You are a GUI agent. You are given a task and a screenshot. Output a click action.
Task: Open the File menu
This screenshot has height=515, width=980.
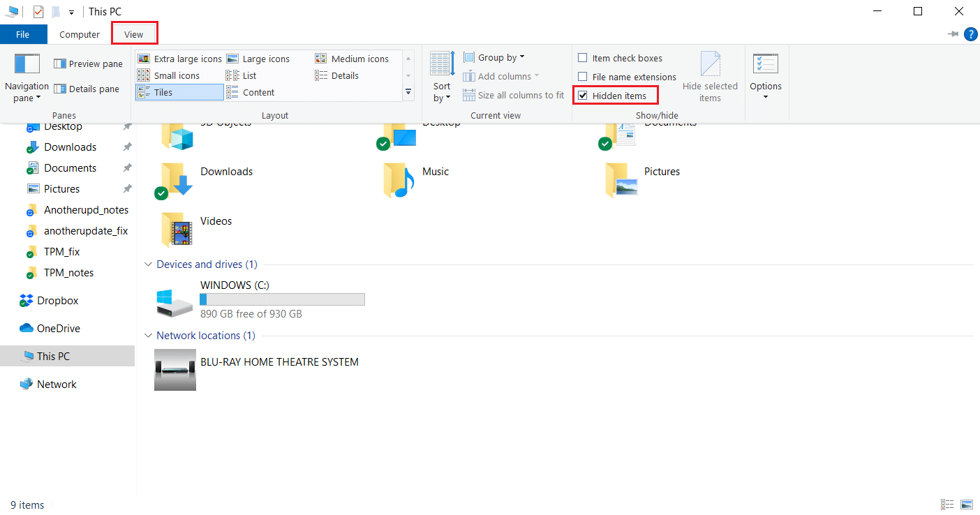[x=23, y=34]
